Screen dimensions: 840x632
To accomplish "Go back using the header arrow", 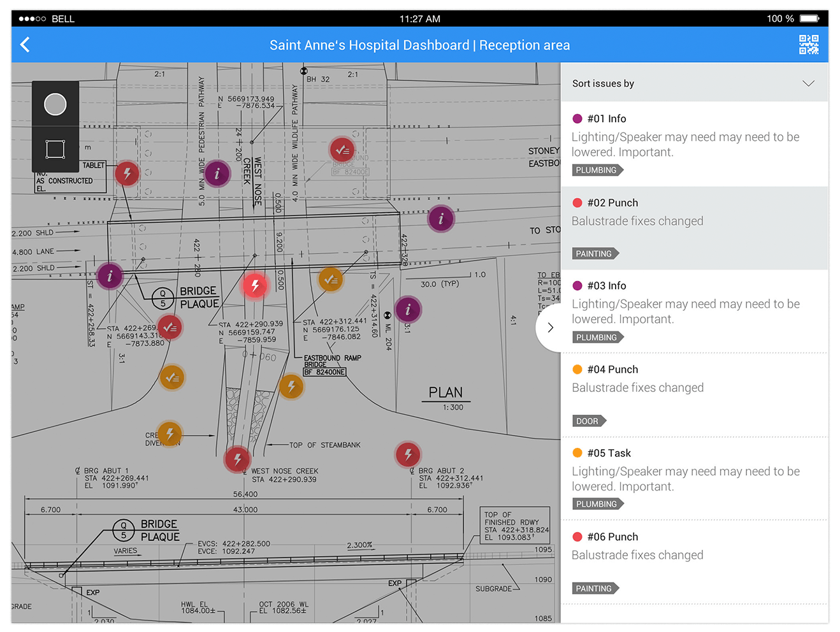I will click(25, 45).
